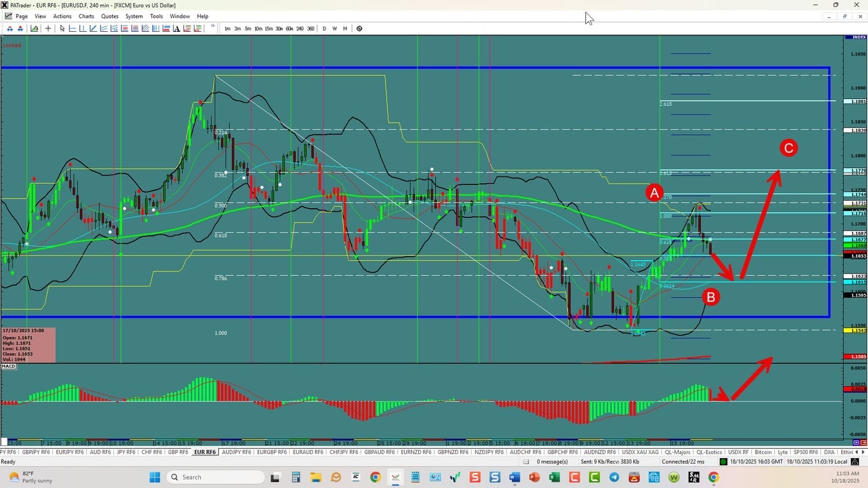Select the crosshair cursor tool
Image resolution: width=868 pixels, height=488 pixels.
point(48,28)
